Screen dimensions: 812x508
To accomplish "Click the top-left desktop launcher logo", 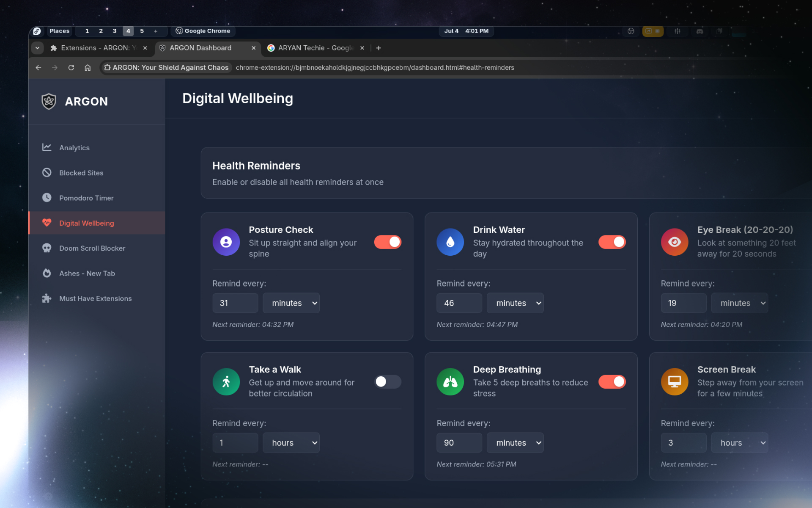I will tap(37, 31).
